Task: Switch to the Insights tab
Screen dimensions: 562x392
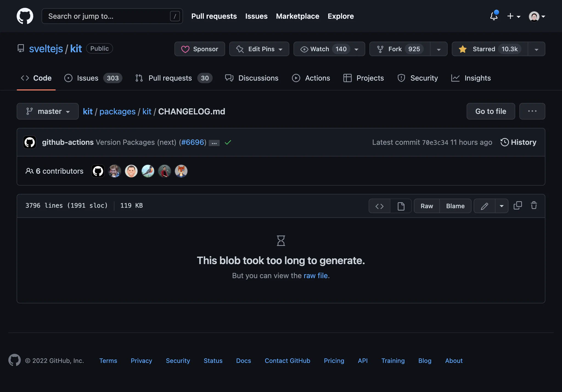Action: (471, 78)
